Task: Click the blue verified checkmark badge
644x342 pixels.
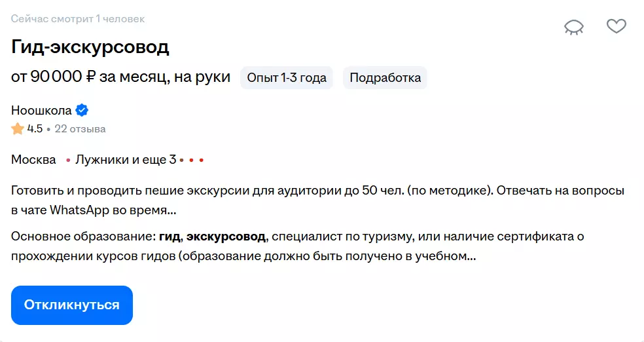Action: (x=82, y=110)
